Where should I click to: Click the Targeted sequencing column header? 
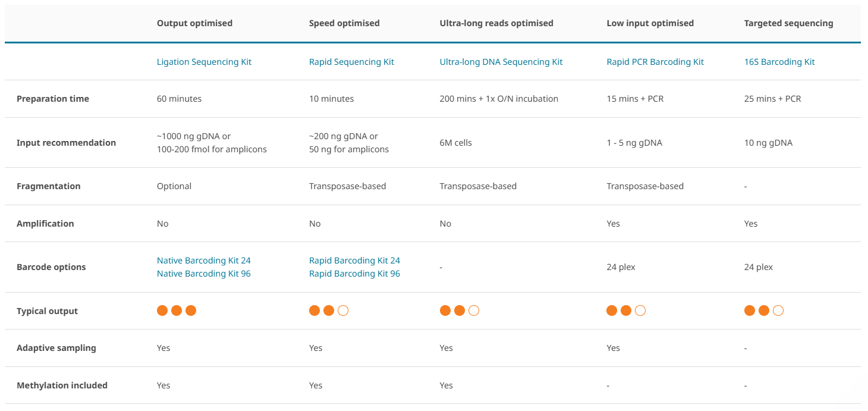click(x=788, y=23)
